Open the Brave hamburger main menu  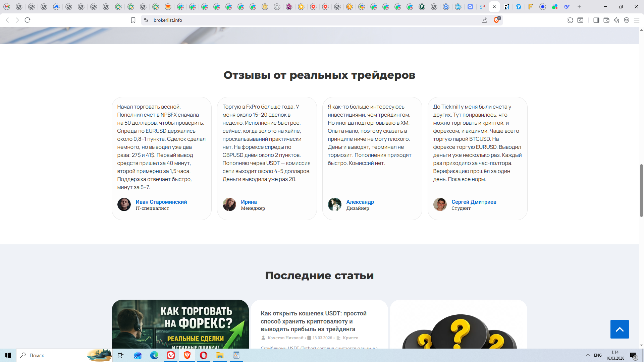click(x=637, y=20)
